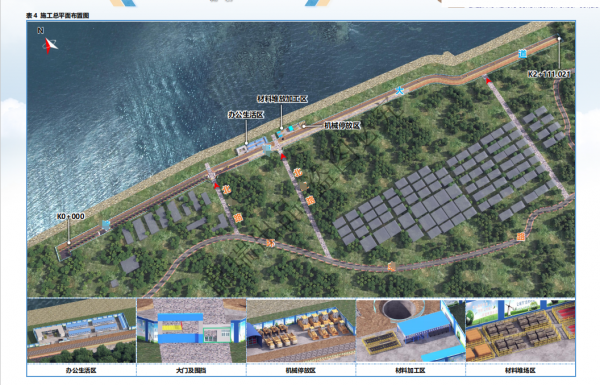Select the blue '大' road label
The image size is (600, 385).
point(399,90)
